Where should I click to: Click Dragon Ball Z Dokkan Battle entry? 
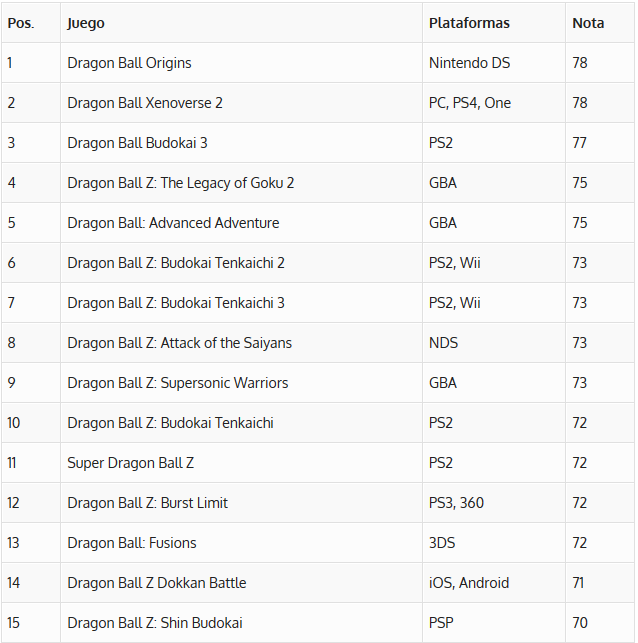(156, 583)
